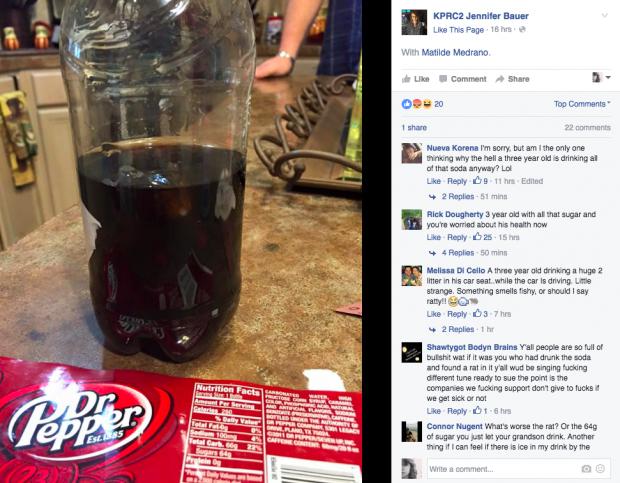Click the 1 share link

click(414, 128)
